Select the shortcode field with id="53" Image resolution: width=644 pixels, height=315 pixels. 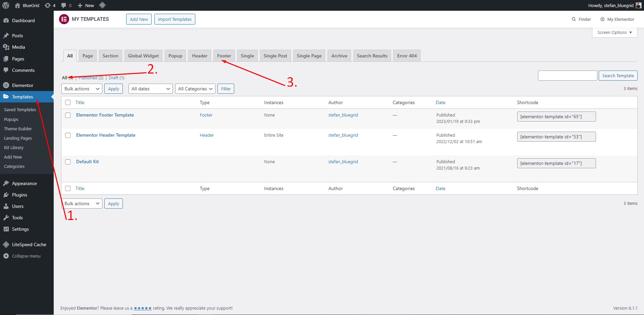[556, 137]
